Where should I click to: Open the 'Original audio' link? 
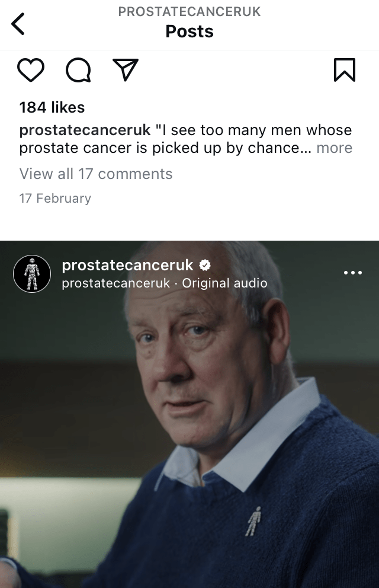224,283
